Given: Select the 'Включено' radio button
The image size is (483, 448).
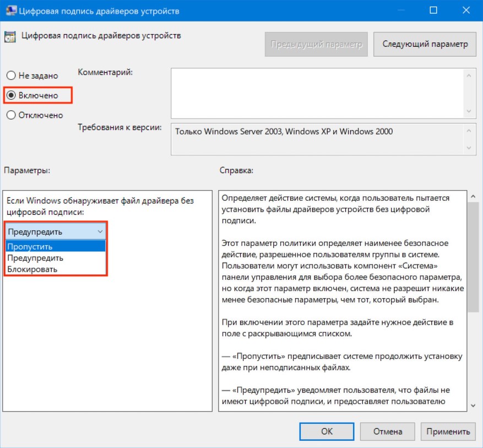Looking at the screenshot, I should (x=11, y=95).
